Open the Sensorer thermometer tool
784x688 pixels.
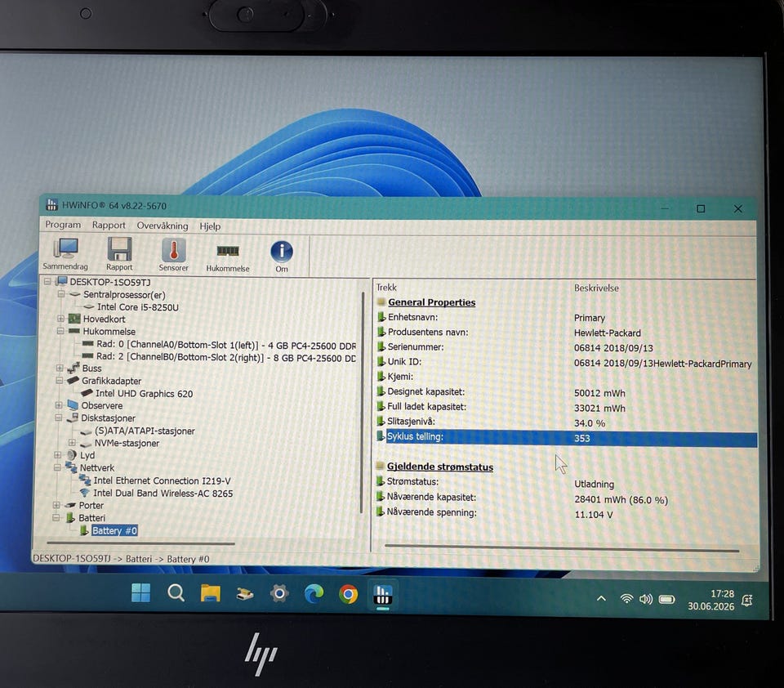click(173, 255)
